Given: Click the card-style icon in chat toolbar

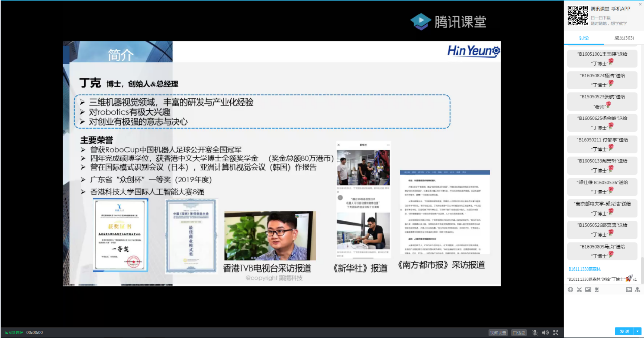Looking at the screenshot, I should (629, 289).
